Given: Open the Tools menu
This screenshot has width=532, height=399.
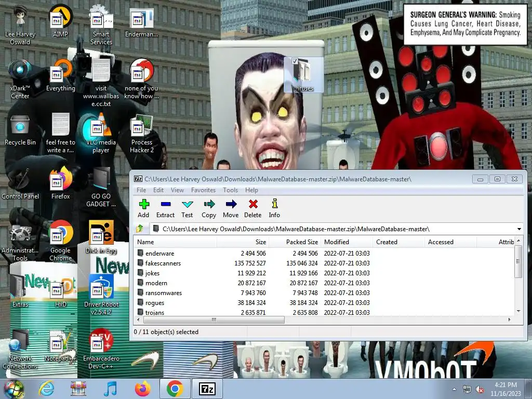Looking at the screenshot, I should pos(230,190).
